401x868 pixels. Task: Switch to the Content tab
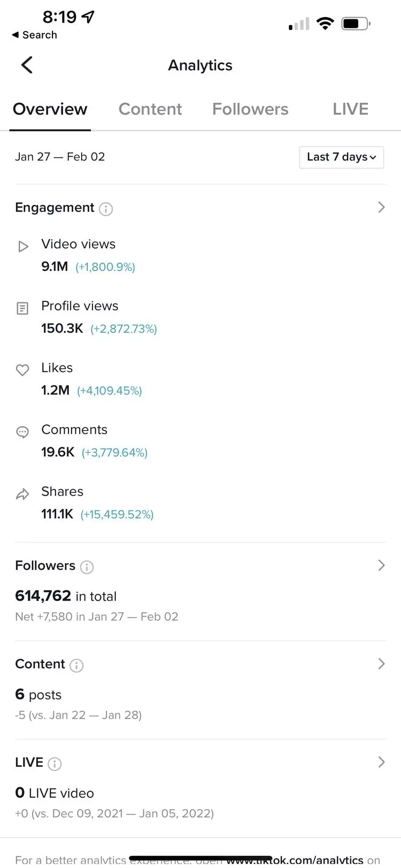(150, 109)
